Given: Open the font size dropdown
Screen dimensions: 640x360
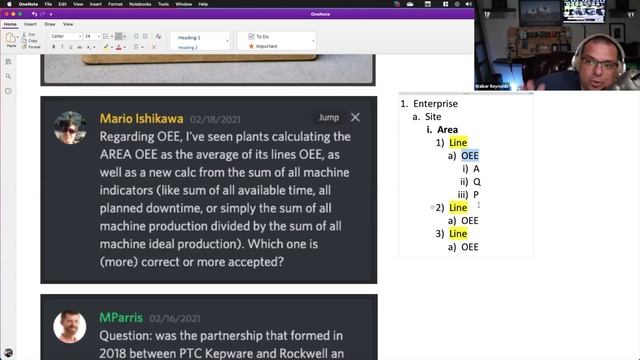Looking at the screenshot, I should tap(98, 36).
